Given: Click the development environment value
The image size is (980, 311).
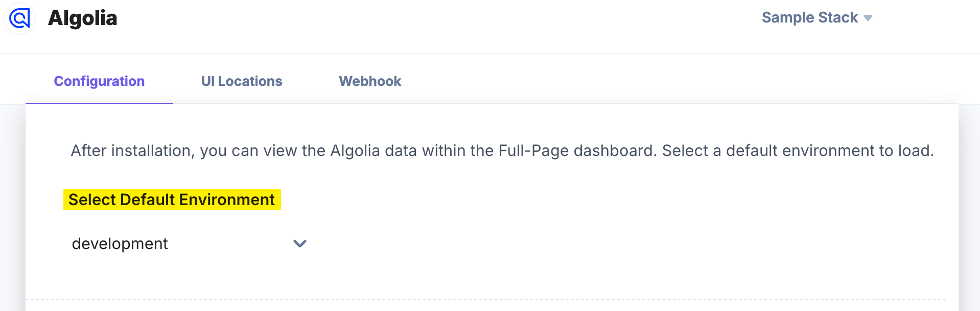Looking at the screenshot, I should pos(120,243).
